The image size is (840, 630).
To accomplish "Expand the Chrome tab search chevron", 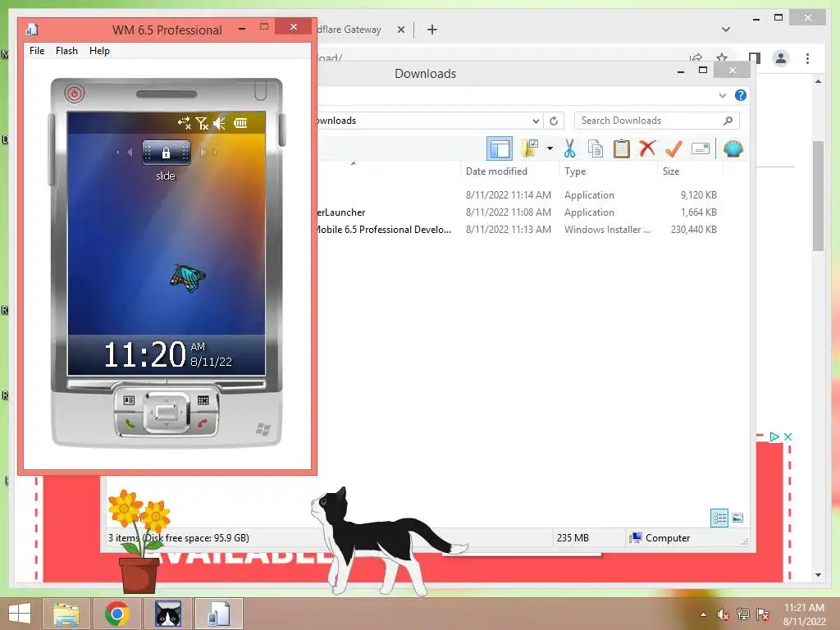I will pos(726,30).
